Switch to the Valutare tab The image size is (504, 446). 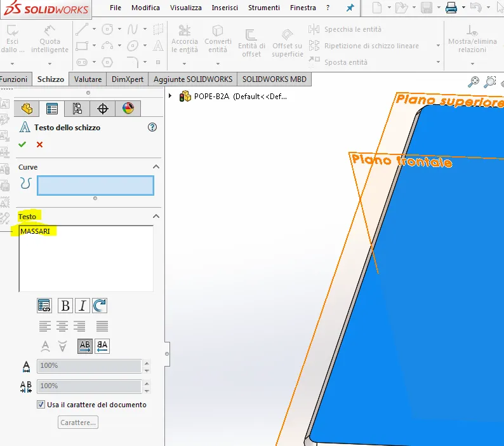[88, 79]
